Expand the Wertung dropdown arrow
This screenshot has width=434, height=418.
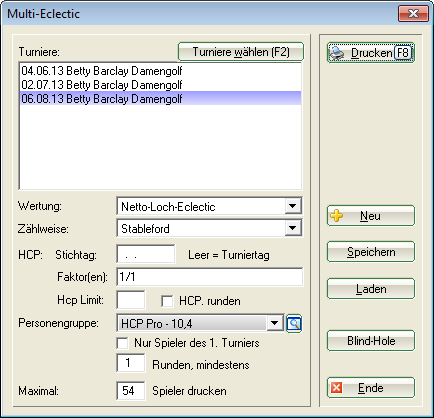tap(292, 206)
